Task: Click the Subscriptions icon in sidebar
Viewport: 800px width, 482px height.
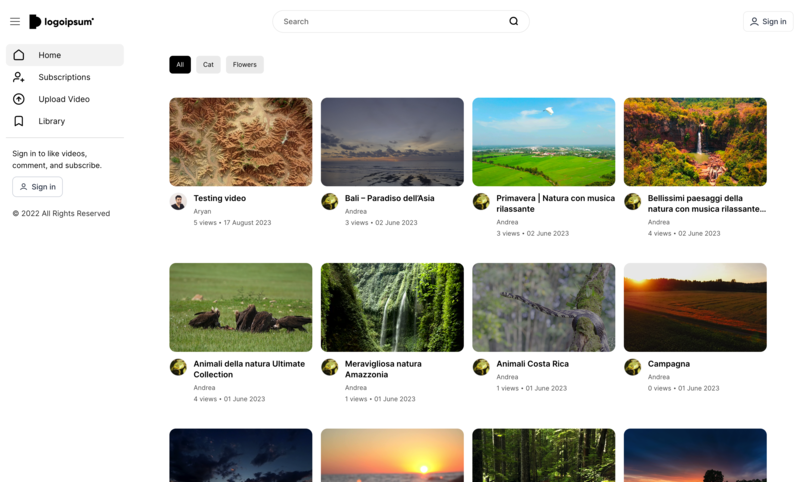Action: pyautogui.click(x=19, y=77)
